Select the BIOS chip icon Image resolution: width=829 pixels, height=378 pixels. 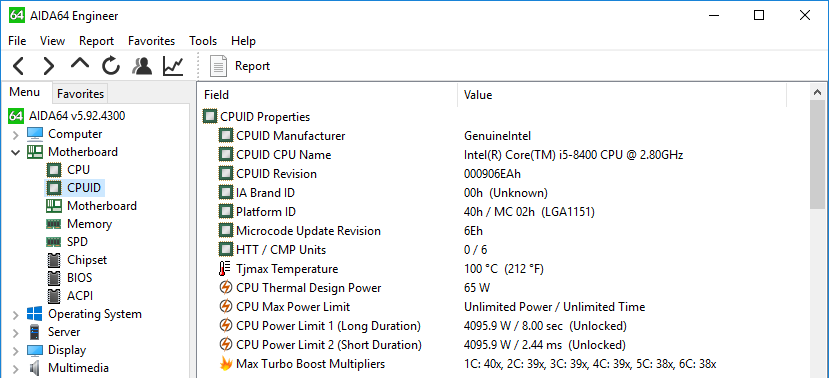click(53, 278)
